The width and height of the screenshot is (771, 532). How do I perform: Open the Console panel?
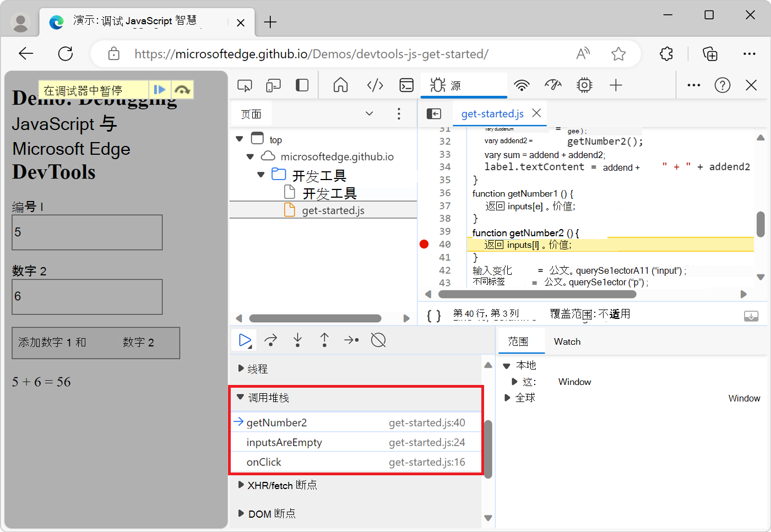tap(406, 85)
